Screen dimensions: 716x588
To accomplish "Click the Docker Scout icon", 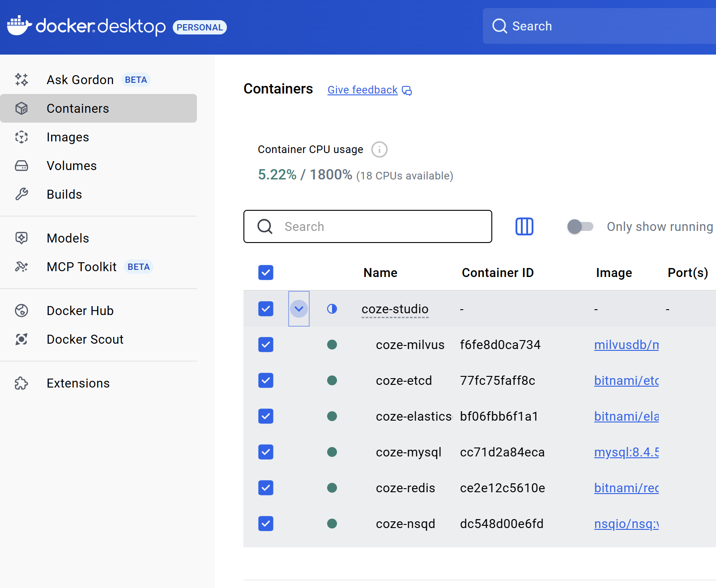I will pyautogui.click(x=21, y=339).
